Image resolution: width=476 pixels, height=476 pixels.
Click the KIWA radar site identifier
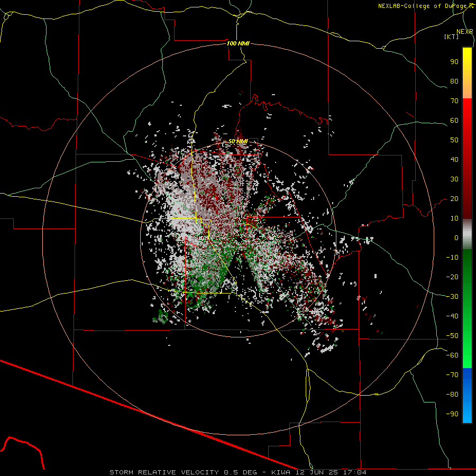281,472
